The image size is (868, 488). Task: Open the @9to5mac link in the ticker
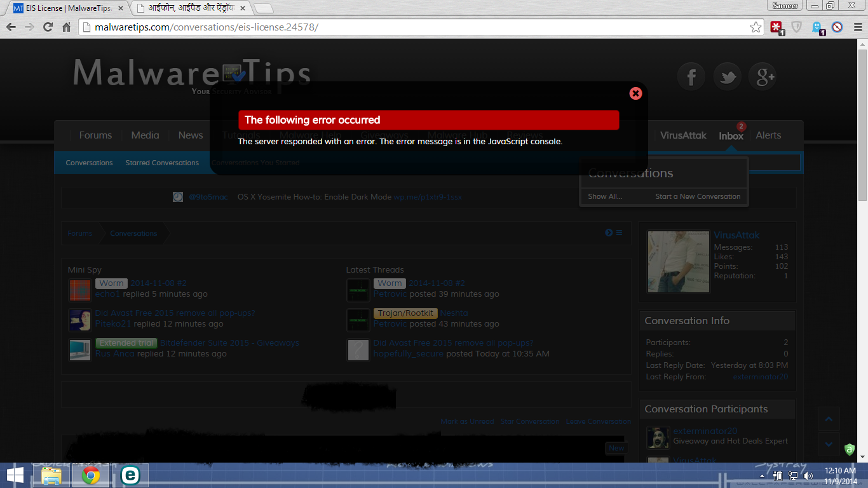208,197
